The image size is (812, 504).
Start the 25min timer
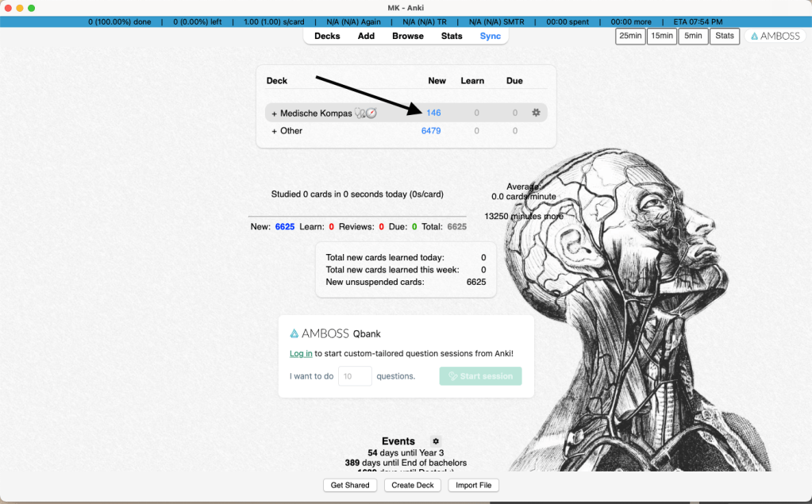point(630,36)
